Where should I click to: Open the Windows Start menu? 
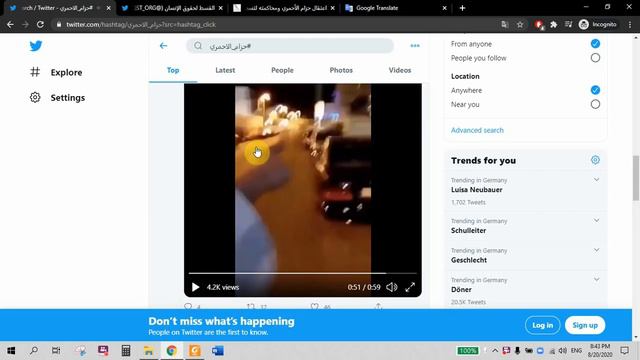[x=11, y=351]
